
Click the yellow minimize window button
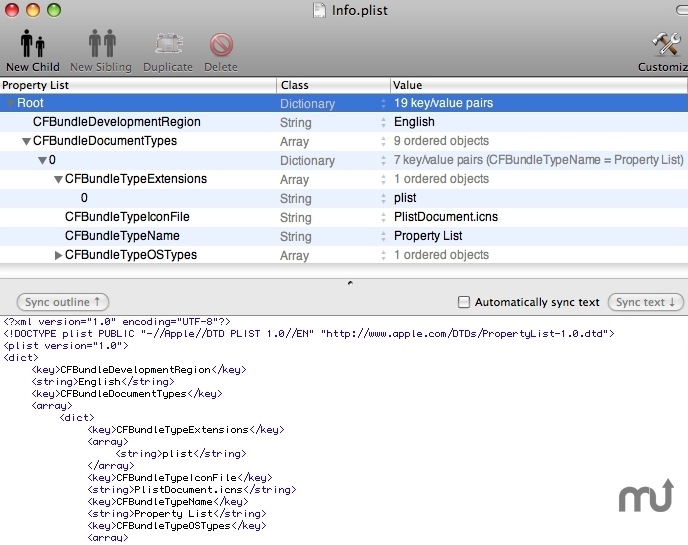point(33,10)
